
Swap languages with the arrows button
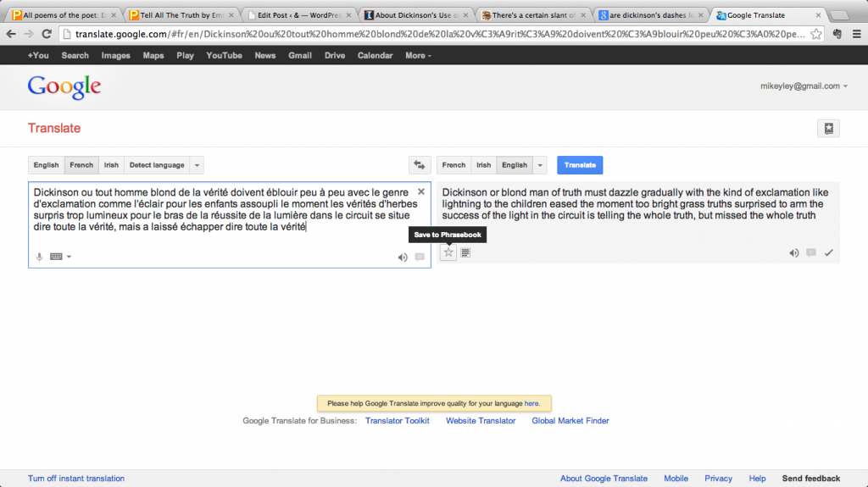point(419,165)
